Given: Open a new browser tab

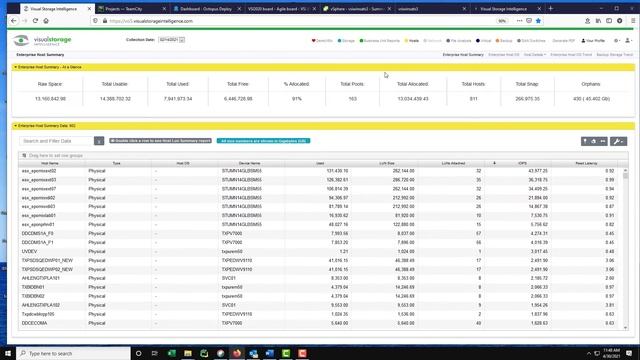Looking at the screenshot, I should (x=551, y=9).
